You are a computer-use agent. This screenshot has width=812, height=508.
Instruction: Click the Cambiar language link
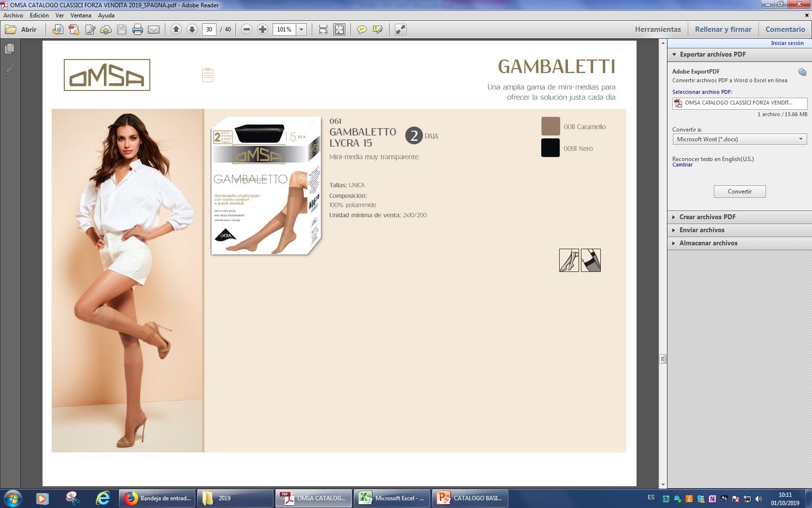682,164
